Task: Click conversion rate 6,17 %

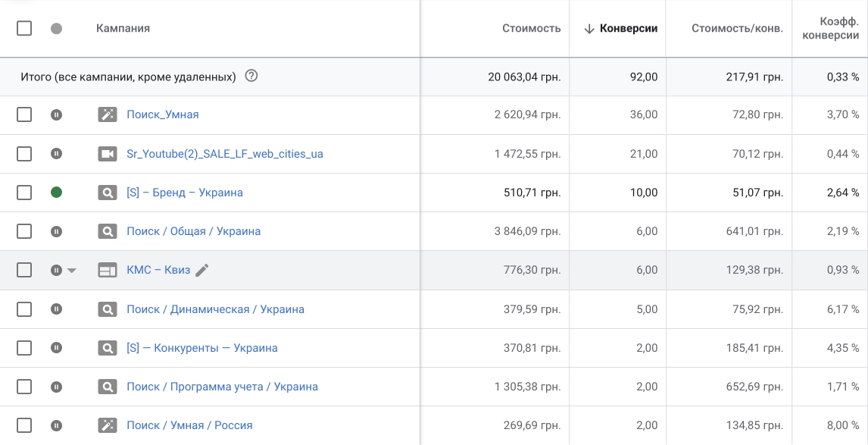Action: click(x=843, y=309)
